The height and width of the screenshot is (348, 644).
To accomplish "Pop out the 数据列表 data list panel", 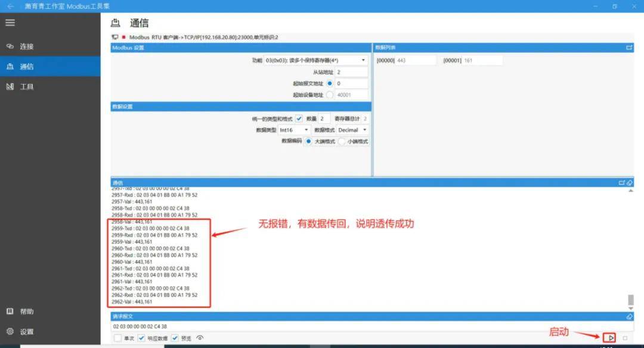I will point(628,48).
